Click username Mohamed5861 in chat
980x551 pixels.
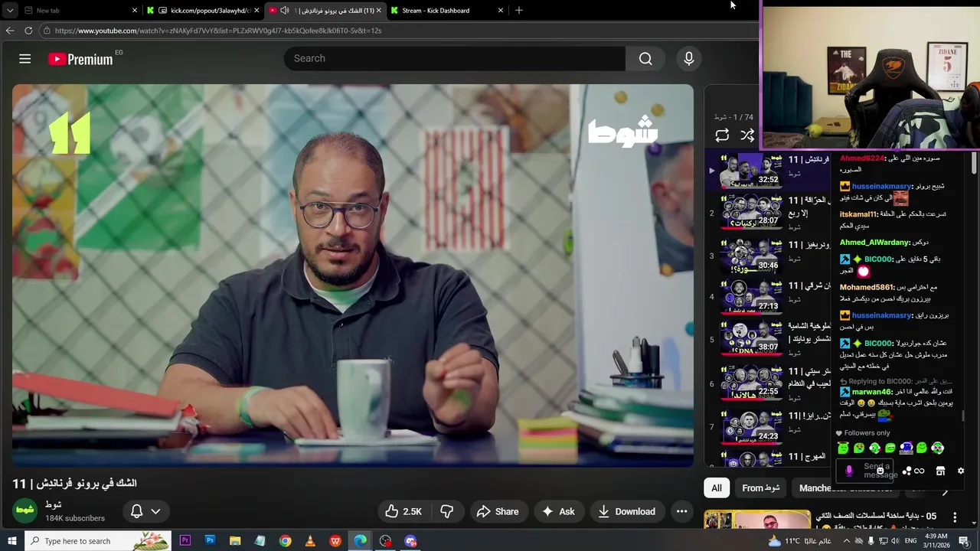tap(867, 287)
